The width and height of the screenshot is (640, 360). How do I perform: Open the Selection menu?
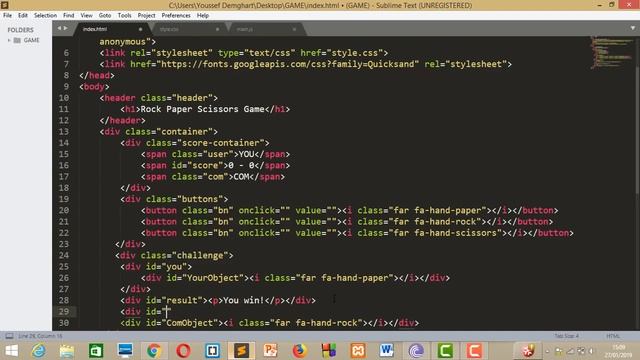tap(45, 16)
